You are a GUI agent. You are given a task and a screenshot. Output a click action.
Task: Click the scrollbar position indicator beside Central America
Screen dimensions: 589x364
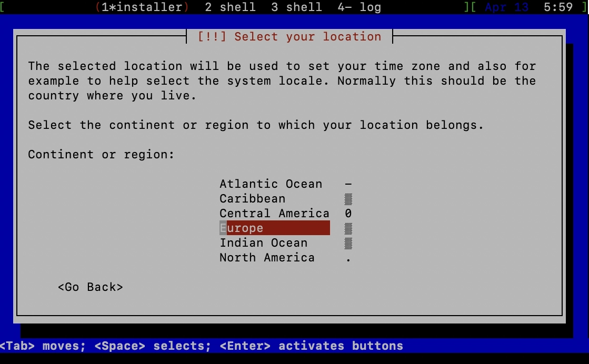348,214
